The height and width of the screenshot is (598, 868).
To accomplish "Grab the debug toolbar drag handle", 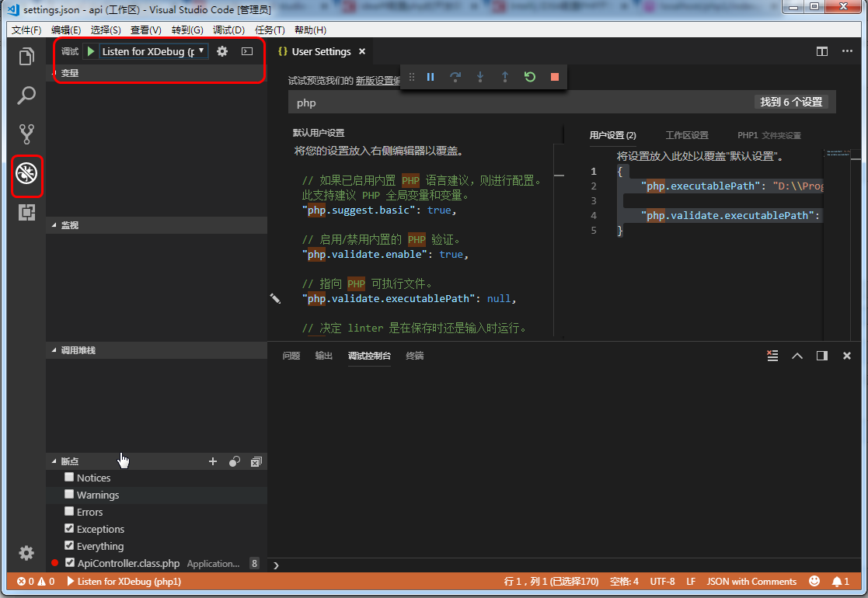I will (411, 77).
